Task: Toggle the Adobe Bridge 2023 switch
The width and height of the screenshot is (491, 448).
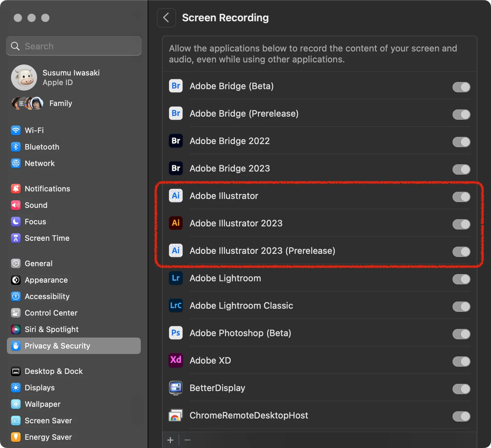Action: coord(461,169)
